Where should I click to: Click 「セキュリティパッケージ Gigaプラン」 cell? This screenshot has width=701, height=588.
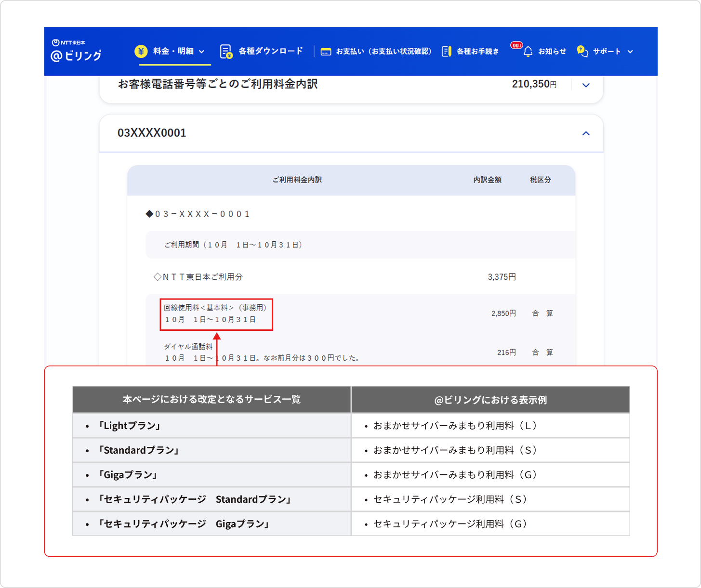pyautogui.click(x=212, y=524)
